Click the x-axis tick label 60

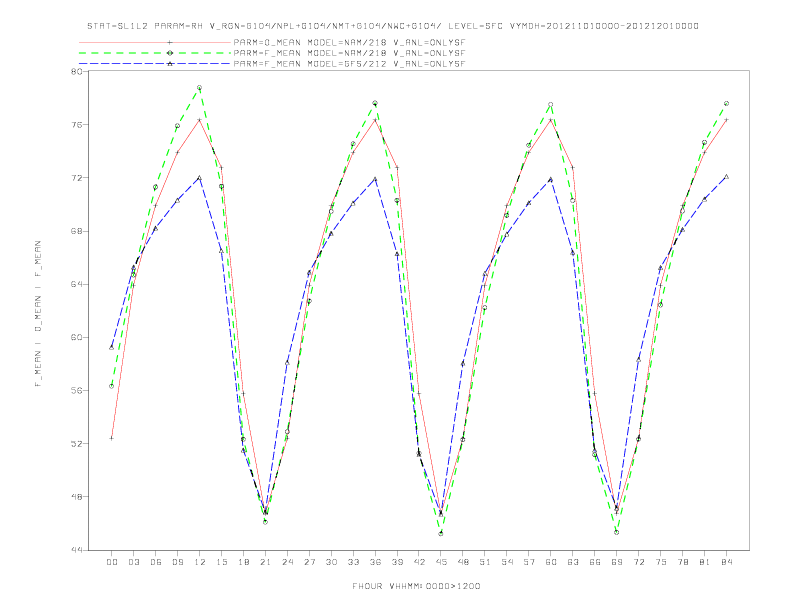click(x=551, y=562)
